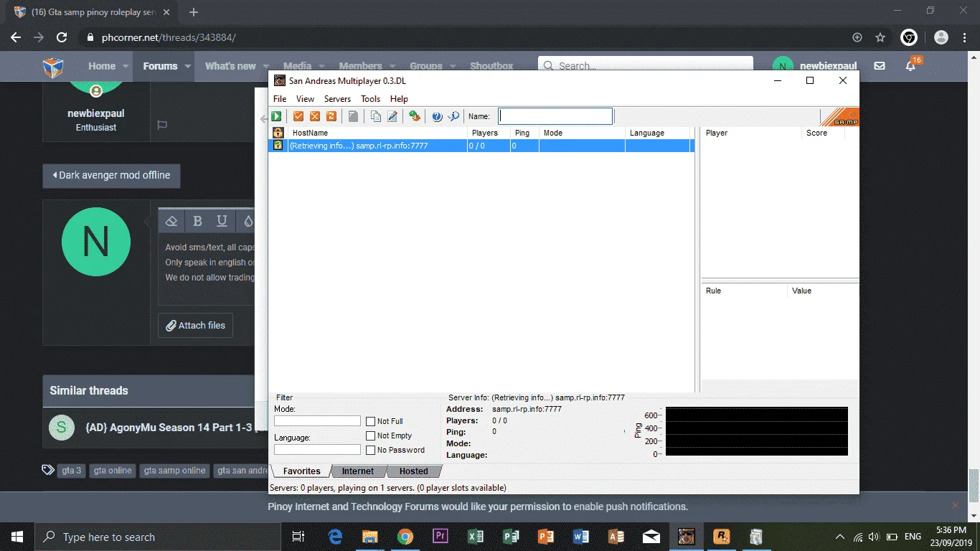Toggle Bold in forum editor
Viewport: 980px width, 551px height.
coord(197,221)
